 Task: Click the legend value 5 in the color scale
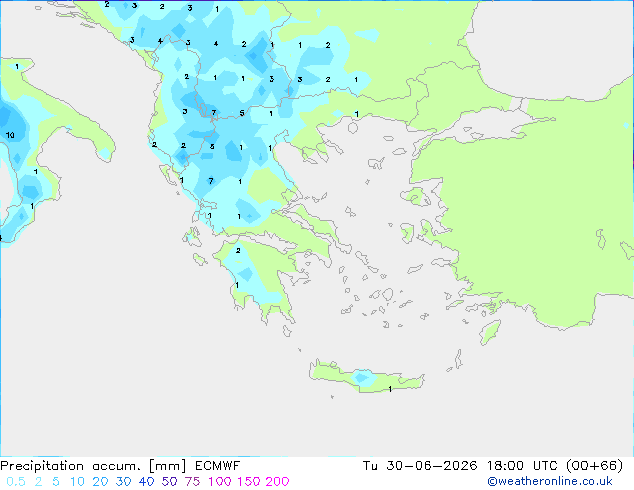pos(56,482)
